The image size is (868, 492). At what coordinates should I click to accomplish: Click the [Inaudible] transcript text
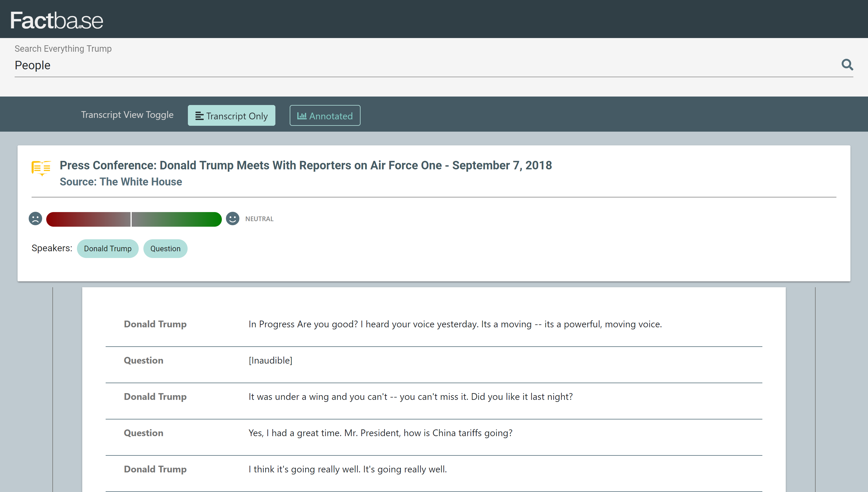[x=270, y=360]
